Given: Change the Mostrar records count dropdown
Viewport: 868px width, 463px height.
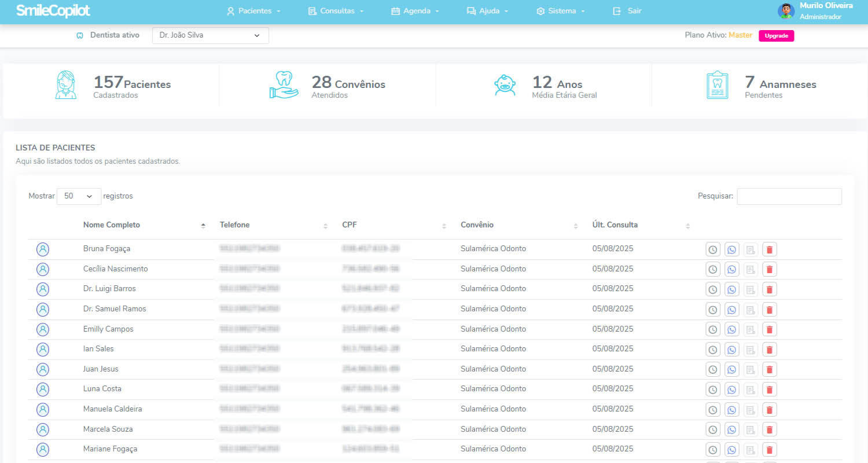Looking at the screenshot, I should pyautogui.click(x=79, y=196).
